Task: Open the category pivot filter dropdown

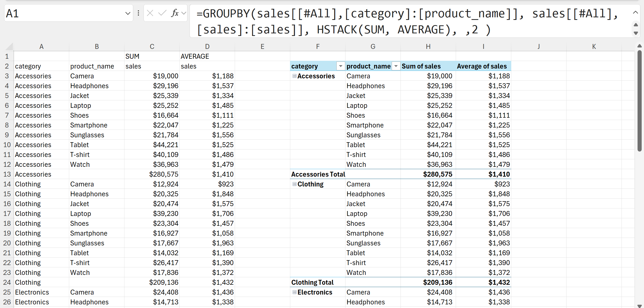Action: click(341, 66)
